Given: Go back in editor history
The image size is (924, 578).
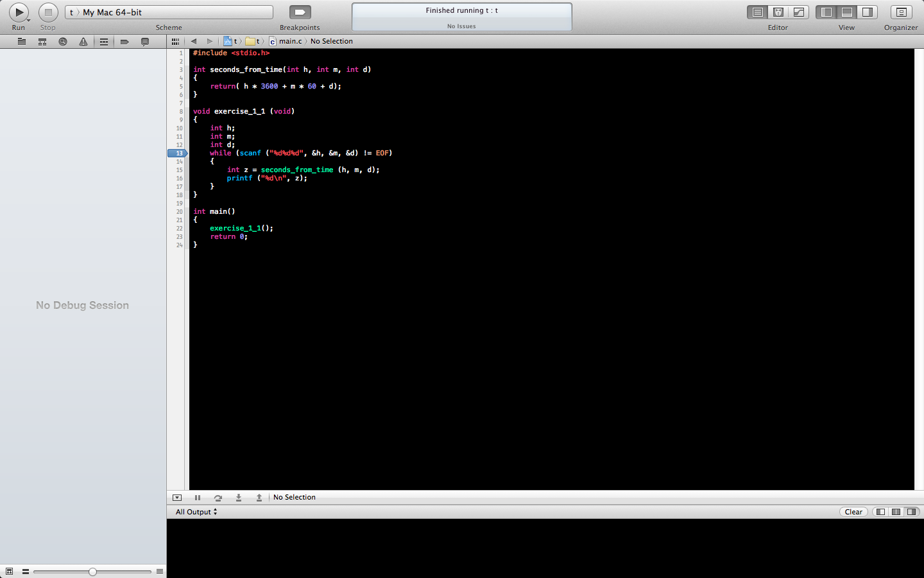Looking at the screenshot, I should pos(194,41).
